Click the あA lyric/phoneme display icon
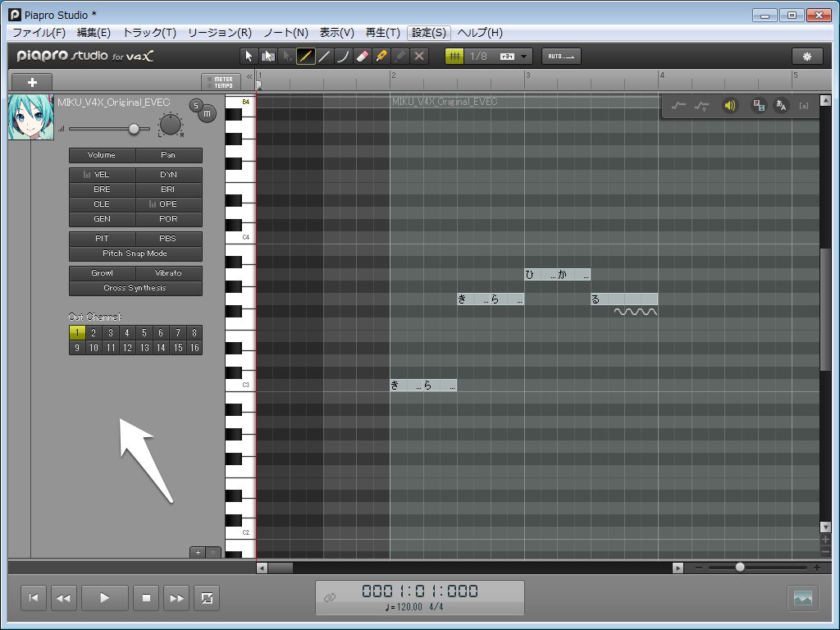Viewport: 840px width, 630px height. click(781, 106)
